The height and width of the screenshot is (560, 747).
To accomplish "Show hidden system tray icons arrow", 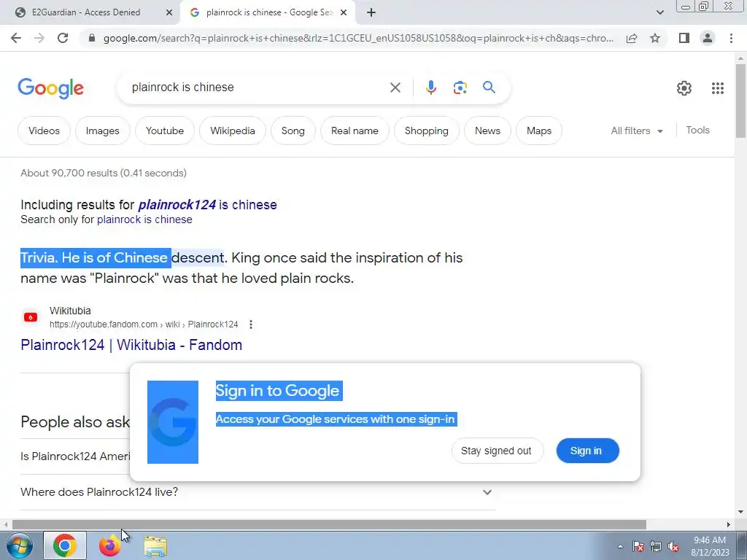I will [x=620, y=546].
